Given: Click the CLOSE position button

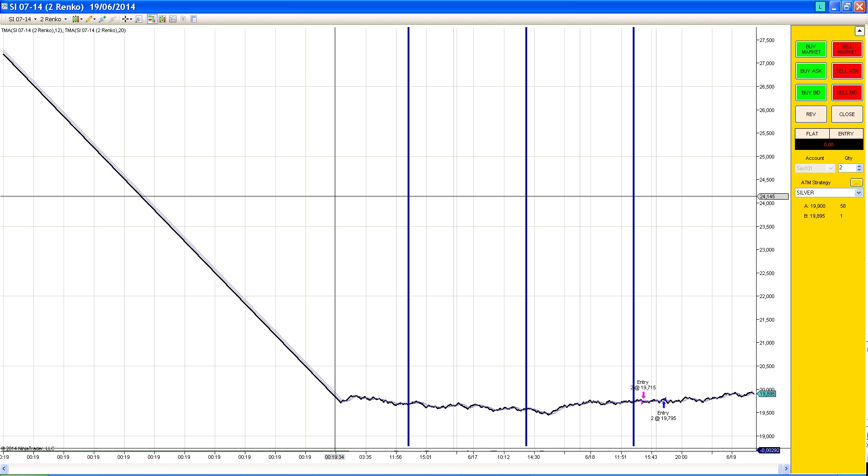Looking at the screenshot, I should [x=847, y=114].
